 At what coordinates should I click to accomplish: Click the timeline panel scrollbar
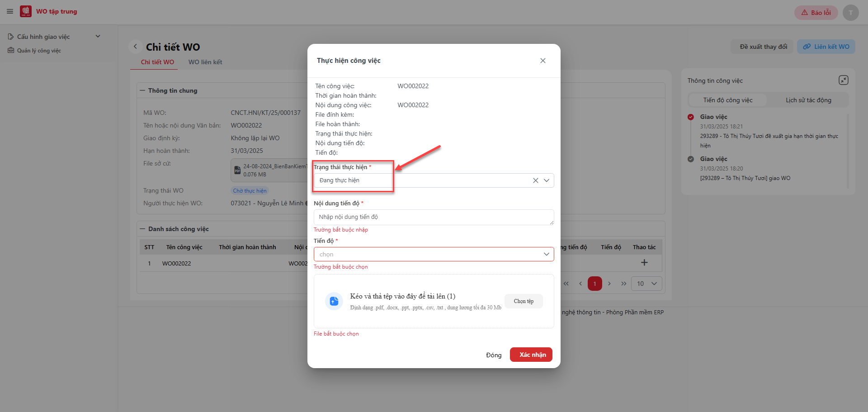pos(847,151)
